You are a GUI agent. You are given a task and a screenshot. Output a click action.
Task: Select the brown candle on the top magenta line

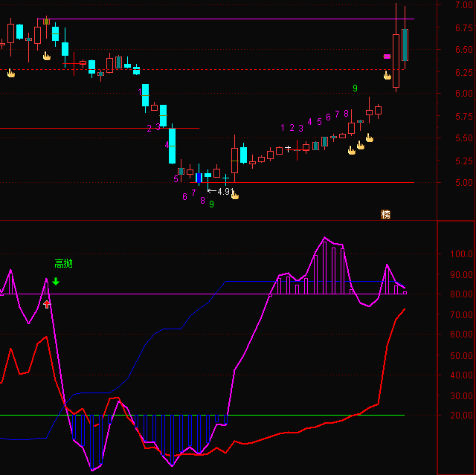click(46, 22)
